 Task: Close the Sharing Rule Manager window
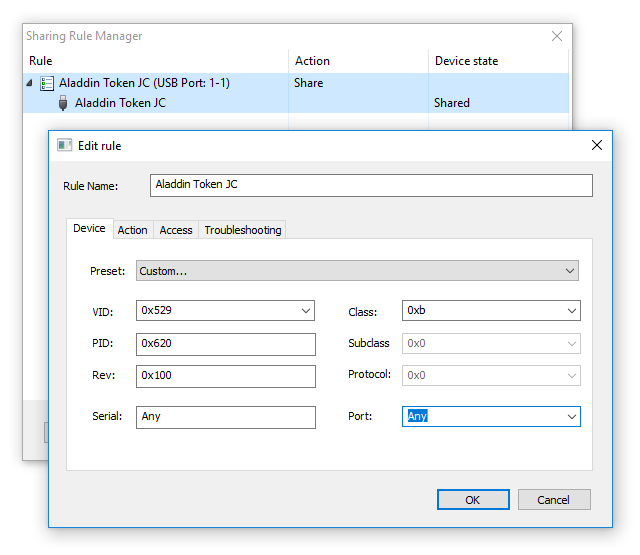click(557, 36)
